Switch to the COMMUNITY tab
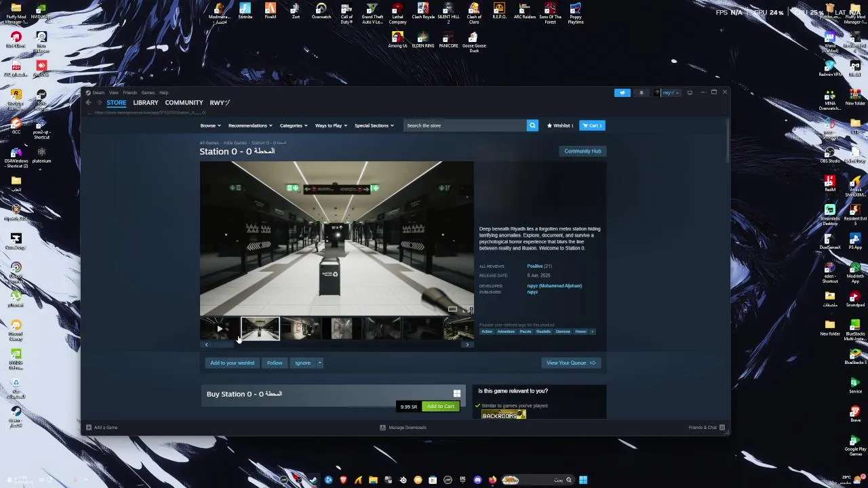Image resolution: width=868 pixels, height=488 pixels. pyautogui.click(x=184, y=102)
